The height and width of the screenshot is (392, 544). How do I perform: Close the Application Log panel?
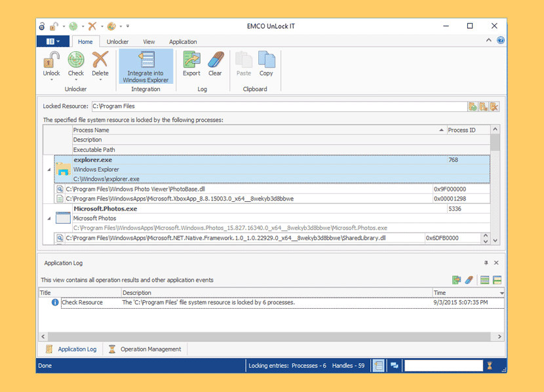[496, 263]
